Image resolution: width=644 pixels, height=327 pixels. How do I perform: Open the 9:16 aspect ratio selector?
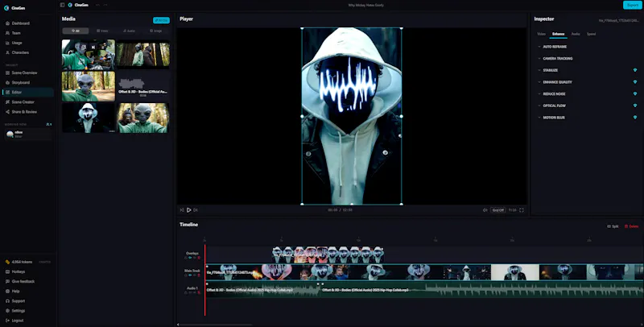512,210
